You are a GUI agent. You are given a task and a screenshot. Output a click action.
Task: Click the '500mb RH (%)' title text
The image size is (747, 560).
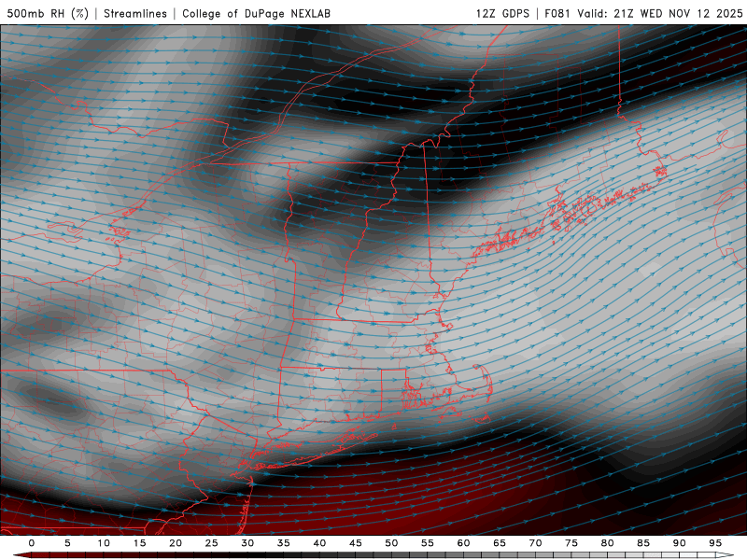48,13
